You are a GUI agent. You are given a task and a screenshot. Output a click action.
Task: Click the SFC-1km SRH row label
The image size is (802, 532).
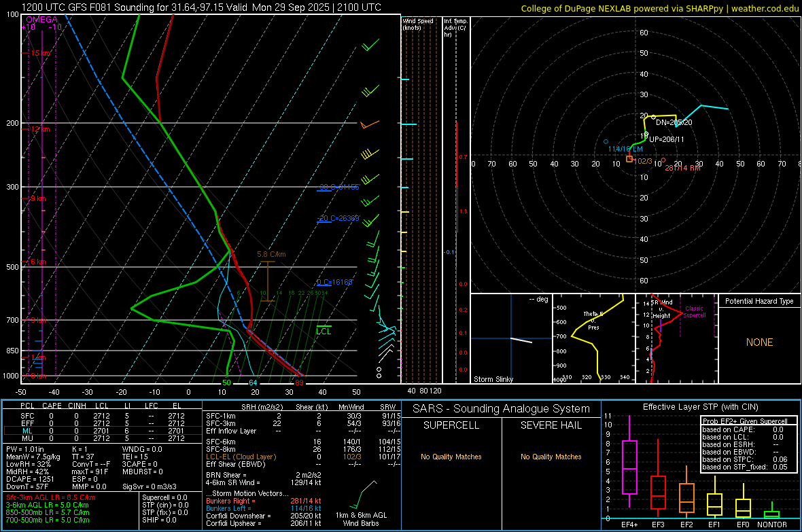(221, 416)
